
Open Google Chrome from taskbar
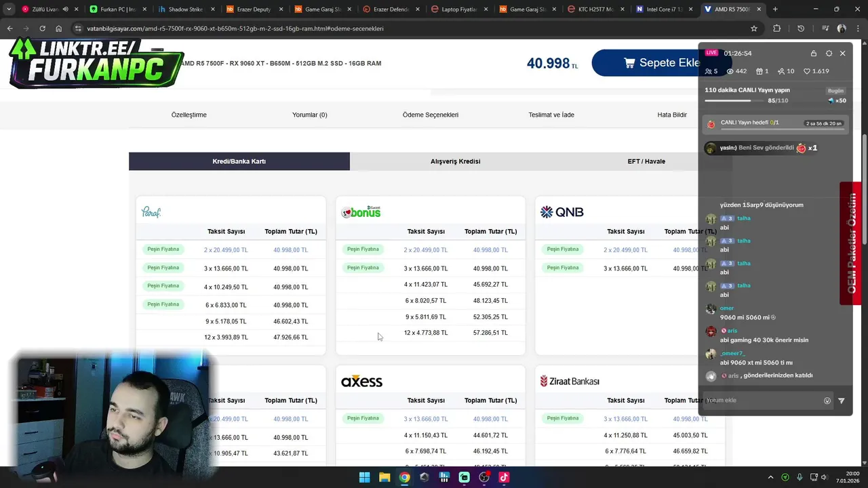tap(404, 477)
